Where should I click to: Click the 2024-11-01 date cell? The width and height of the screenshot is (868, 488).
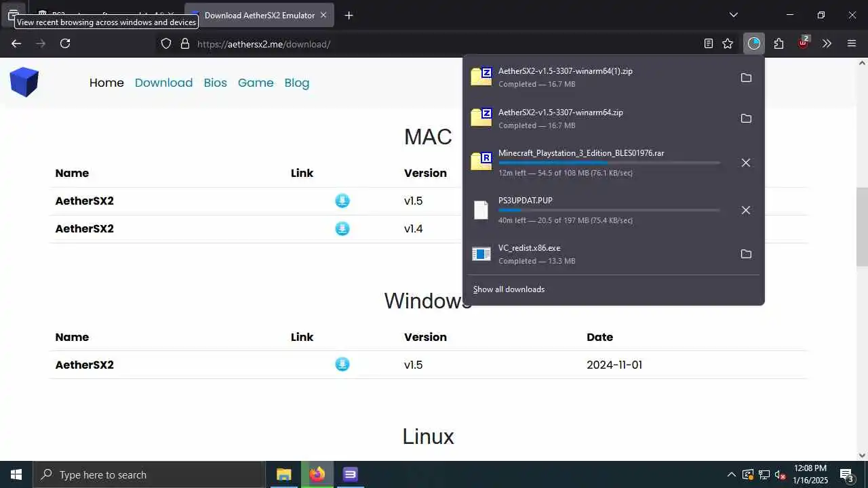pyautogui.click(x=614, y=365)
